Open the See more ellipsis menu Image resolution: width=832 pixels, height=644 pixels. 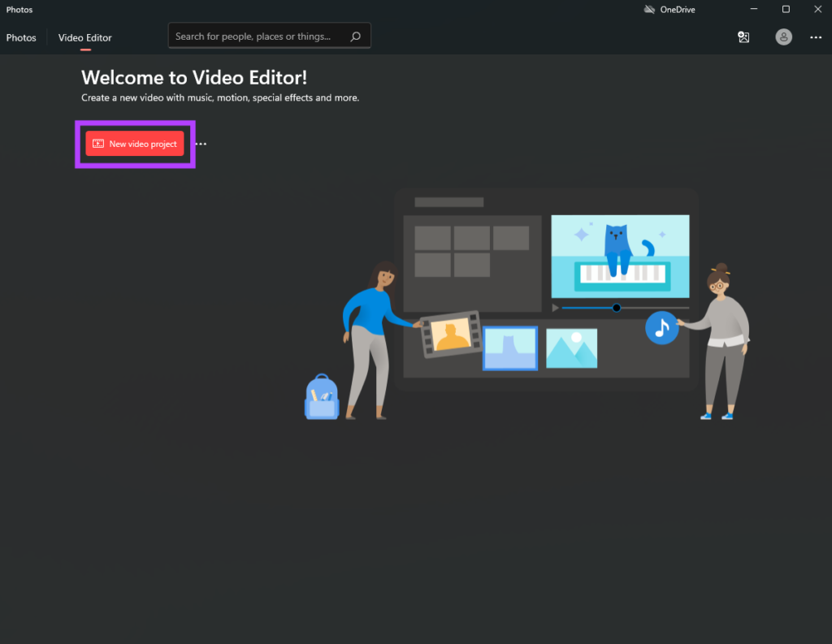tap(815, 37)
